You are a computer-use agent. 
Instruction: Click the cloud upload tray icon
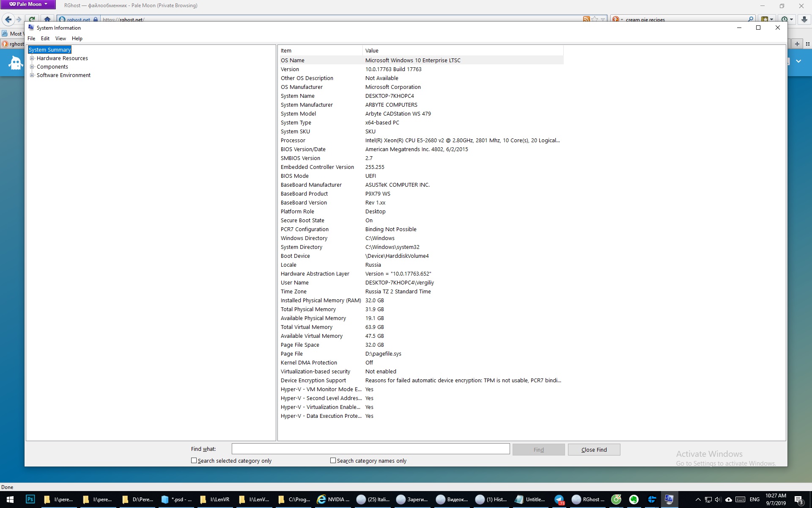[729, 500]
